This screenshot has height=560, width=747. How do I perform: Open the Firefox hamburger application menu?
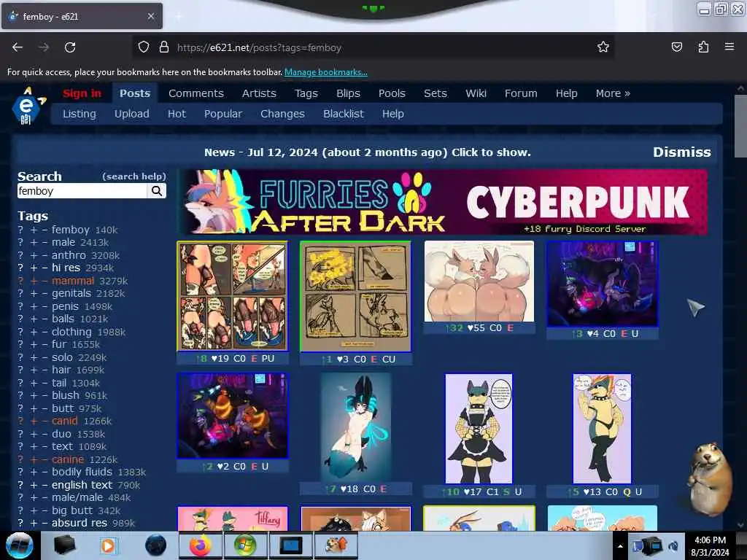[x=729, y=47]
